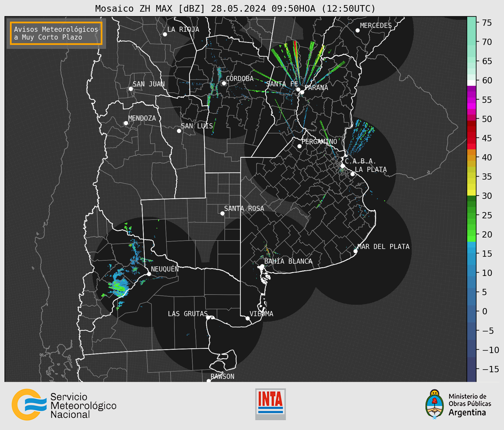Click the NEUQUÉN label text

165,269
